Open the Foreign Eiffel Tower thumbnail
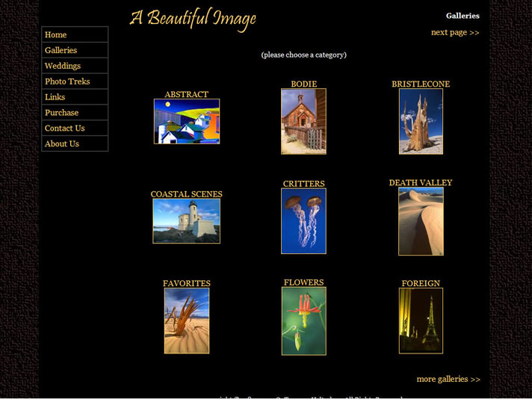The height and width of the screenshot is (399, 532). [421, 321]
